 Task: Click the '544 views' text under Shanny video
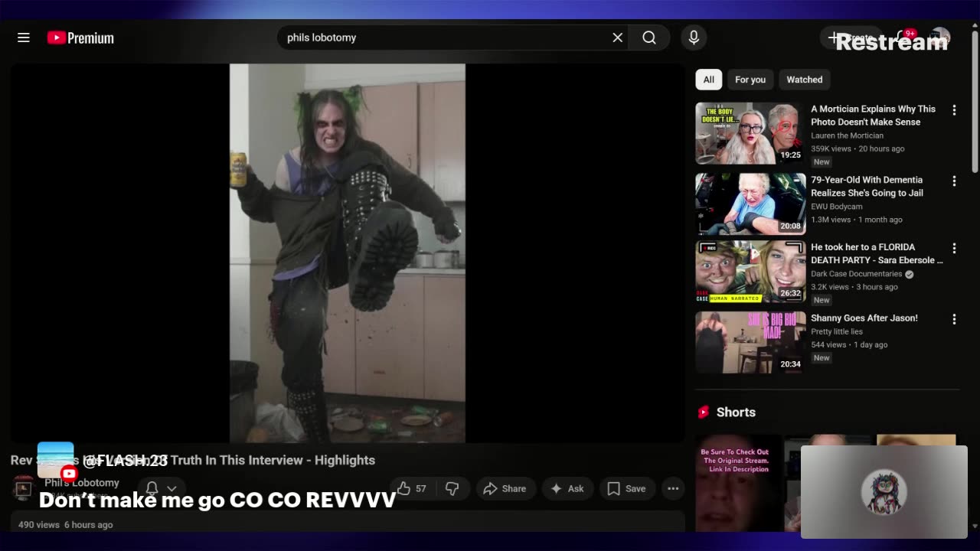828,344
